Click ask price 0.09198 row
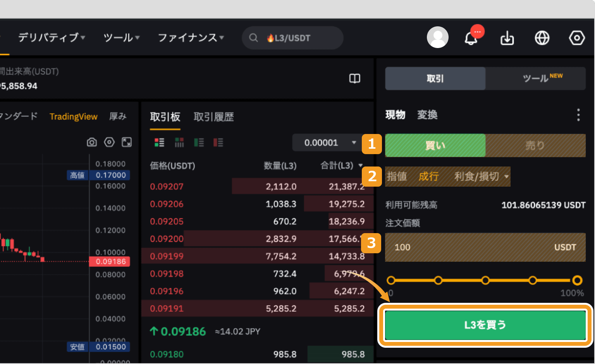The image size is (595, 364). coord(257,274)
